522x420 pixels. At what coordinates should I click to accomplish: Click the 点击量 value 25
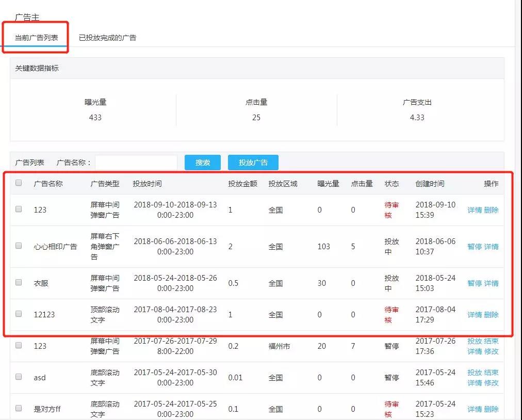[256, 118]
